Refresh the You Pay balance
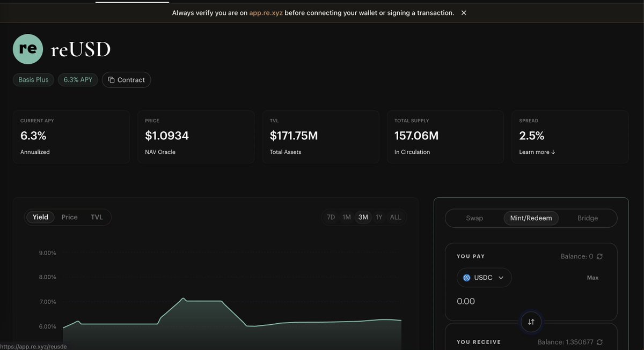The image size is (644, 350). [599, 256]
